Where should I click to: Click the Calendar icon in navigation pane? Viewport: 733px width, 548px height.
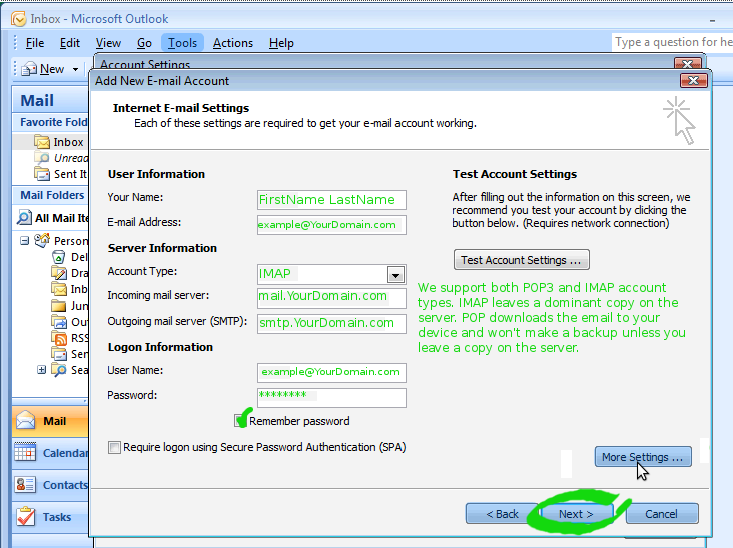click(25, 453)
